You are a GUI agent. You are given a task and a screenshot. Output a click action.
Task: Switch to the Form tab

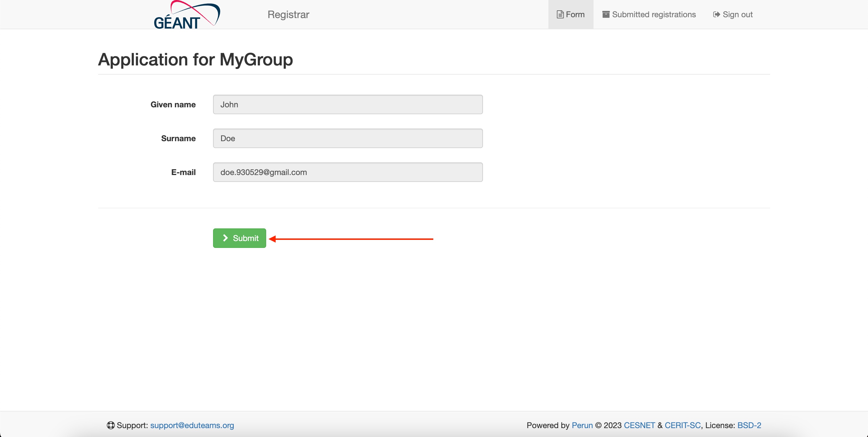tap(571, 14)
